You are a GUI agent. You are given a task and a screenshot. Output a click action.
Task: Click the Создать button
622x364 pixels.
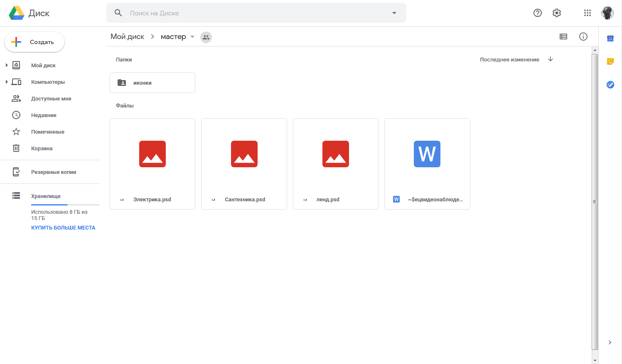(x=34, y=42)
